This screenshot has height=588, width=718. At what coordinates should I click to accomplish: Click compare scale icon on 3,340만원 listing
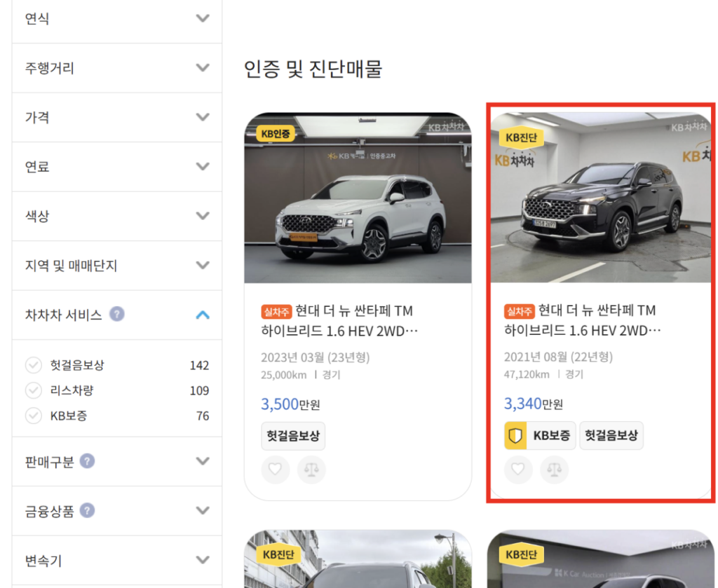(555, 470)
